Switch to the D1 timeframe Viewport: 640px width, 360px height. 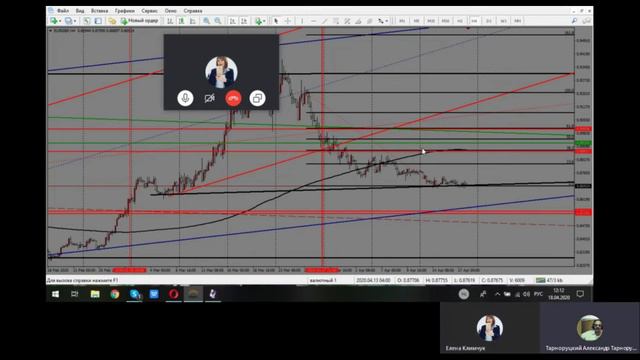(x=489, y=21)
